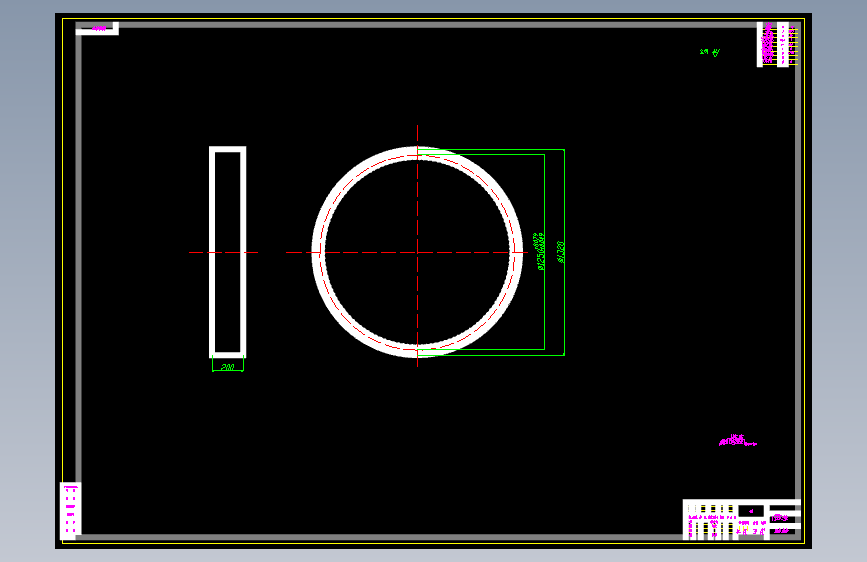
Task: Select the rotated drawing number box at top left
Action: click(97, 29)
